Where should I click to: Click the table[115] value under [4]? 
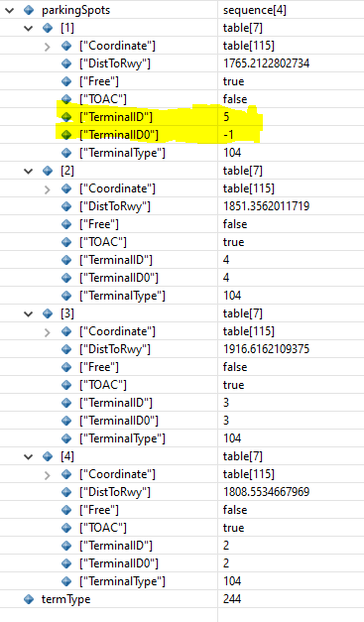(249, 474)
